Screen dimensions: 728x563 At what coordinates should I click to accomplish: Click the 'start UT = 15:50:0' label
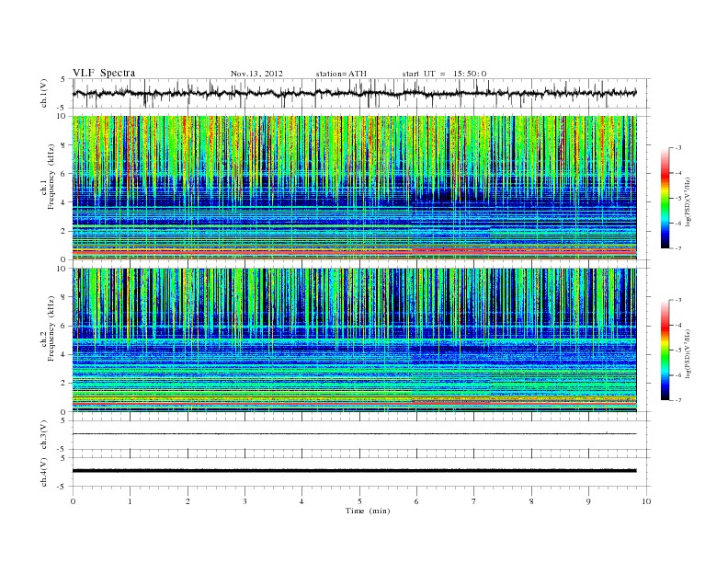point(444,74)
